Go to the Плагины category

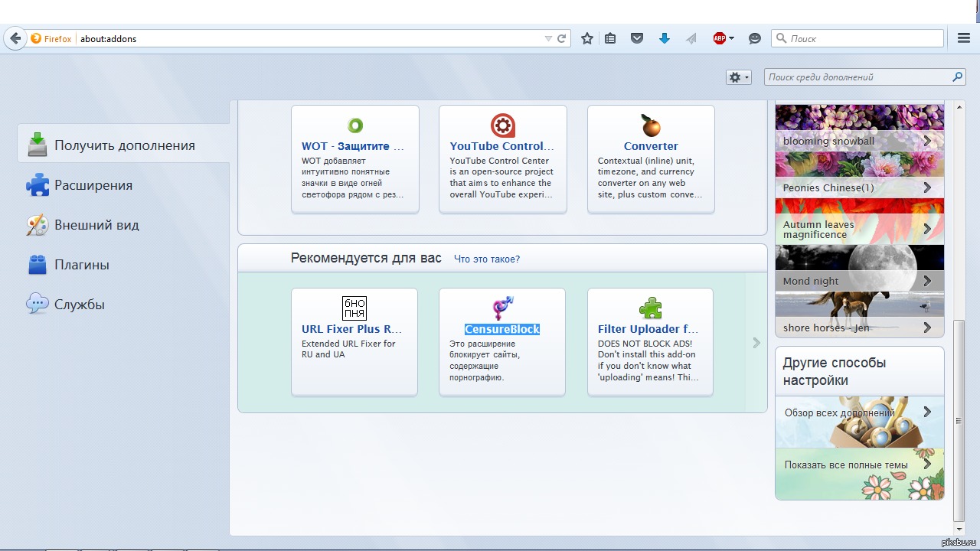click(x=123, y=265)
